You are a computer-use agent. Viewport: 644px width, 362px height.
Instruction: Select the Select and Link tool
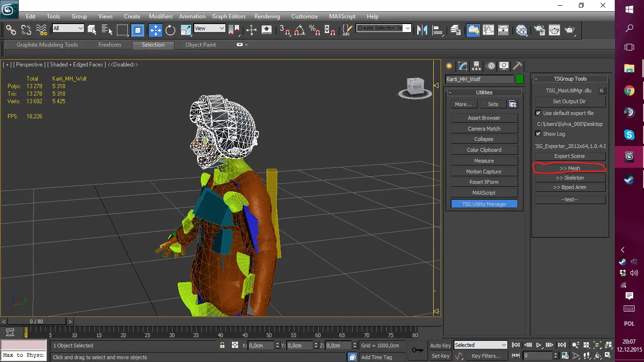click(x=11, y=30)
